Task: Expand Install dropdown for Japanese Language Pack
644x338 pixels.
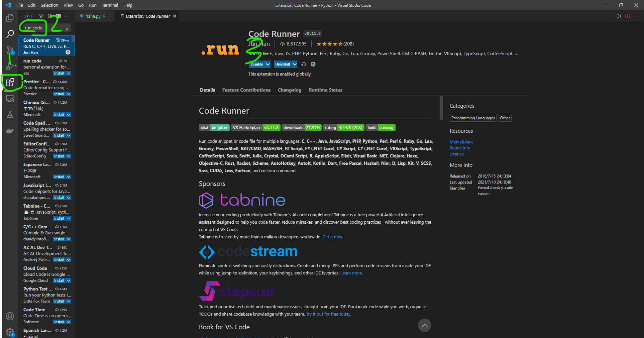Action: 69,177
